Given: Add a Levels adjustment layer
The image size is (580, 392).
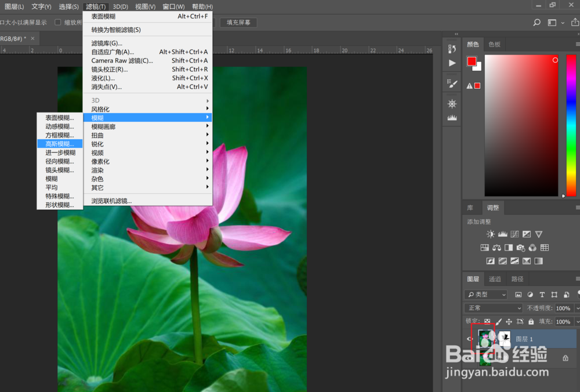Looking at the screenshot, I should 503,234.
